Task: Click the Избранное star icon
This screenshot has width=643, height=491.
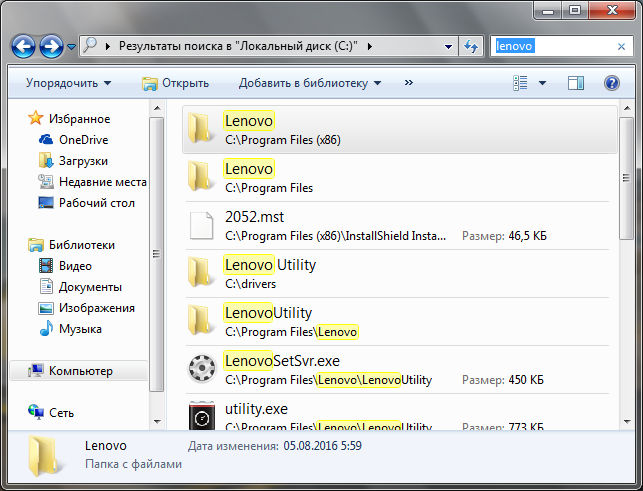Action: point(35,118)
